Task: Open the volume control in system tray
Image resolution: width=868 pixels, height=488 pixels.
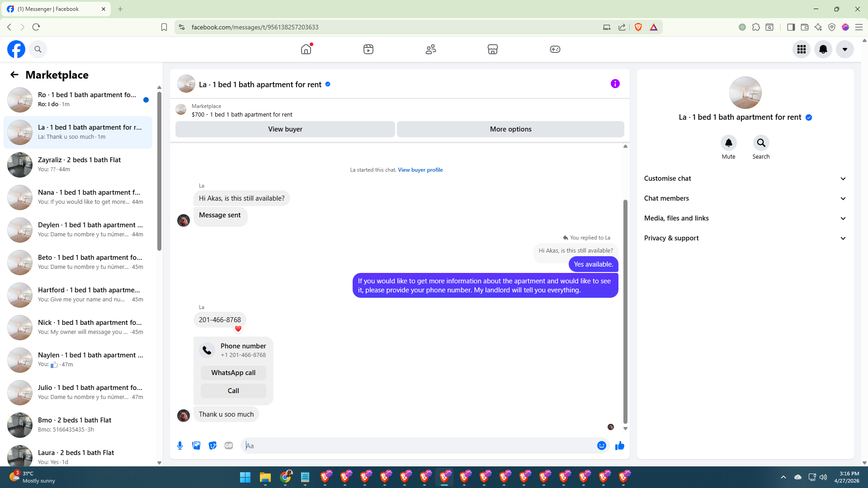Action: 823,477
